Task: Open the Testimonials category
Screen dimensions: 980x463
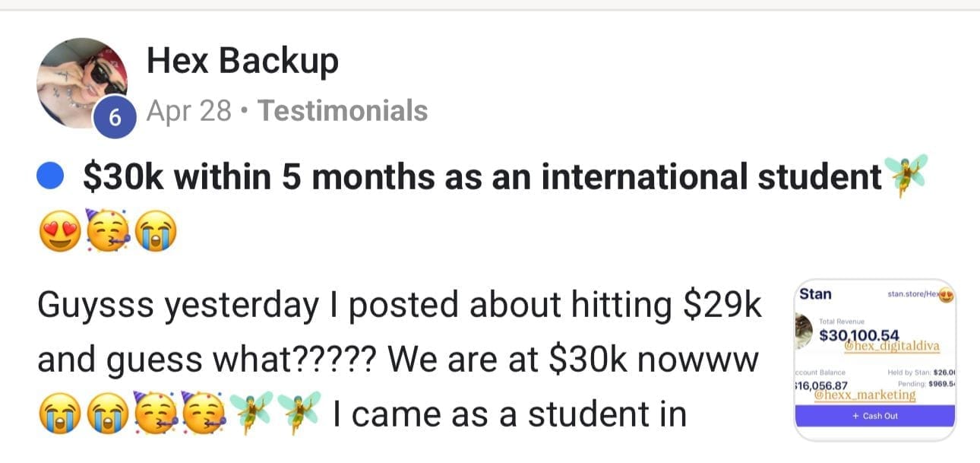Action: [343, 112]
